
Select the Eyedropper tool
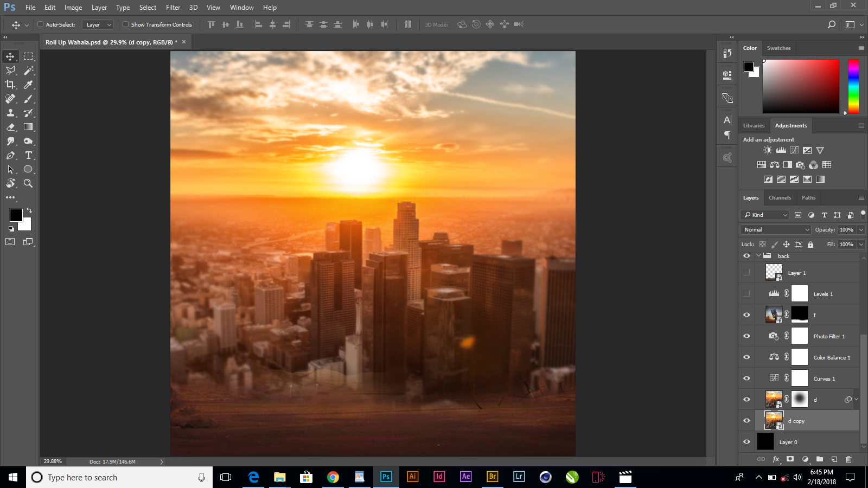28,85
